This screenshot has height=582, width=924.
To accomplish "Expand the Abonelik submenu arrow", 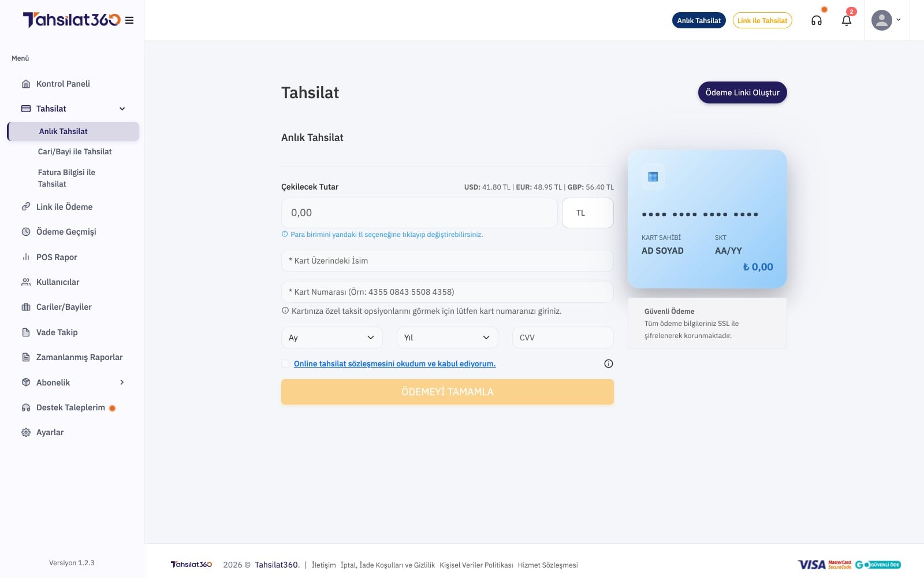I will 122,383.
